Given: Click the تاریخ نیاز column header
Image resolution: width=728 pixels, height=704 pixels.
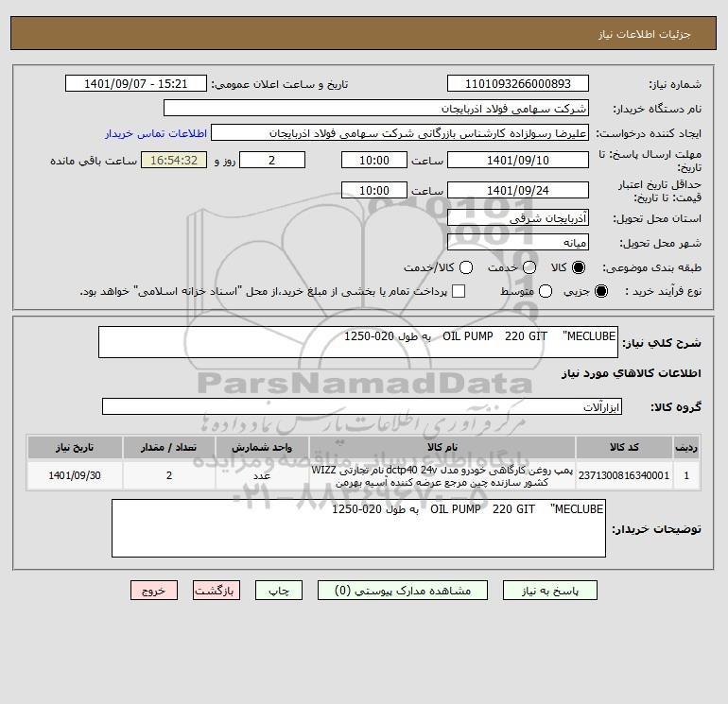Looking at the screenshot, I should click(75, 447).
